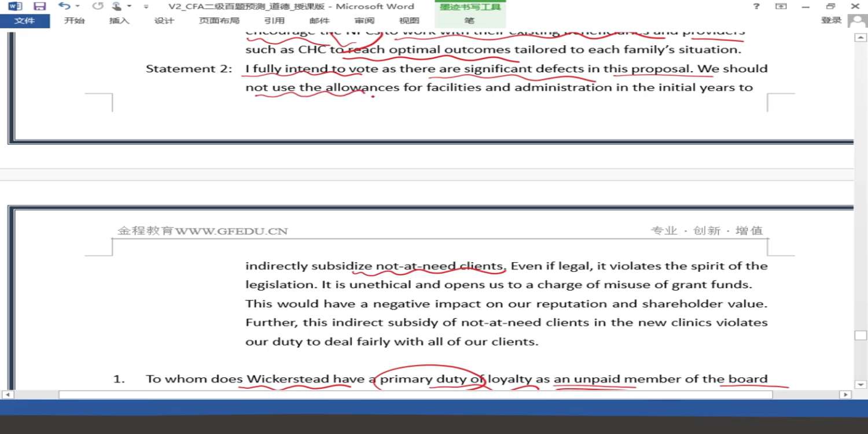This screenshot has height=434, width=868.
Task: Open the 文件 (File) menu
Action: click(24, 21)
